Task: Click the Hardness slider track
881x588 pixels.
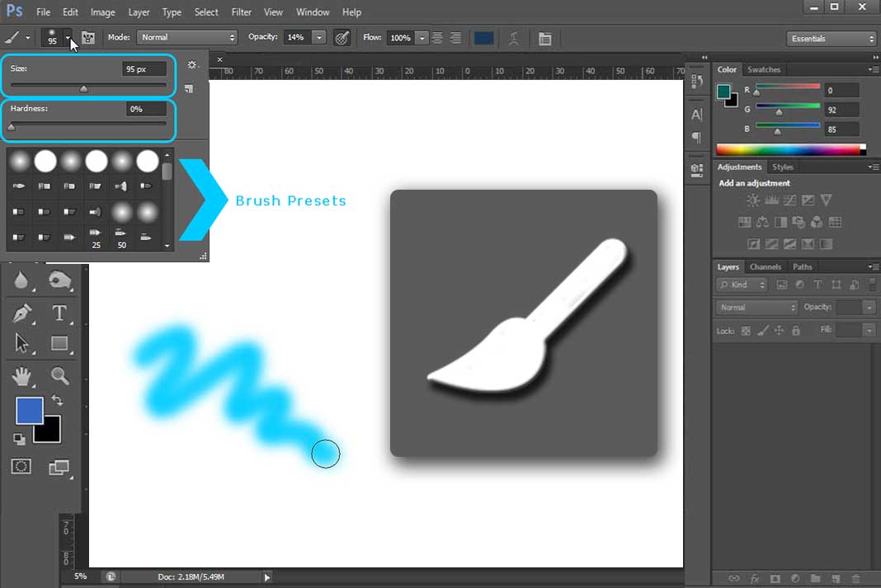Action: [88, 124]
